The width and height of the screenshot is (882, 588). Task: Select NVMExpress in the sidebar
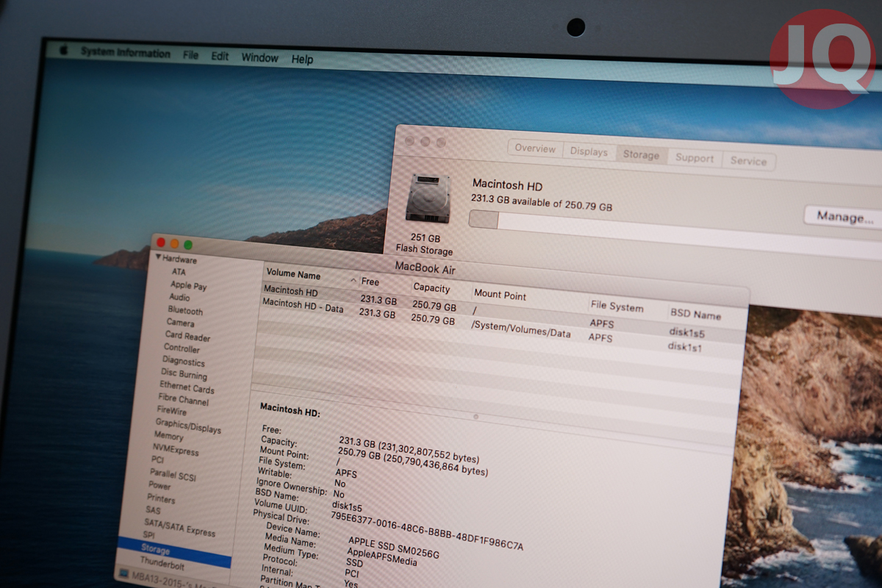[x=175, y=449]
